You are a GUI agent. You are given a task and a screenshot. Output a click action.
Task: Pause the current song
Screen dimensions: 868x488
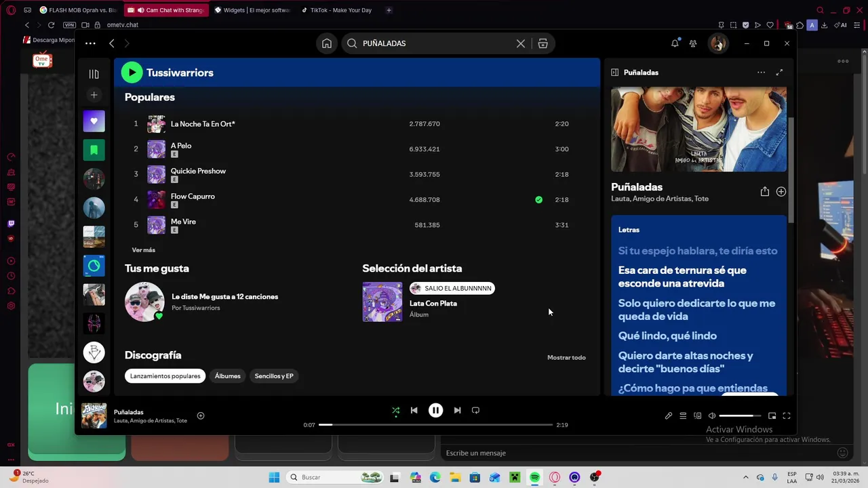point(435,410)
